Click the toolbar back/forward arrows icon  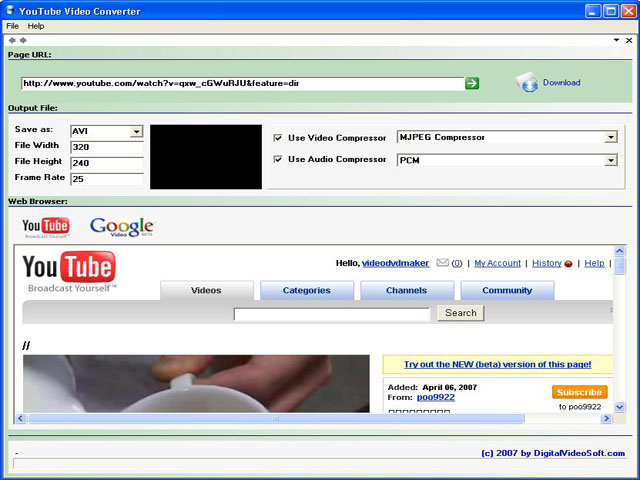[x=17, y=40]
